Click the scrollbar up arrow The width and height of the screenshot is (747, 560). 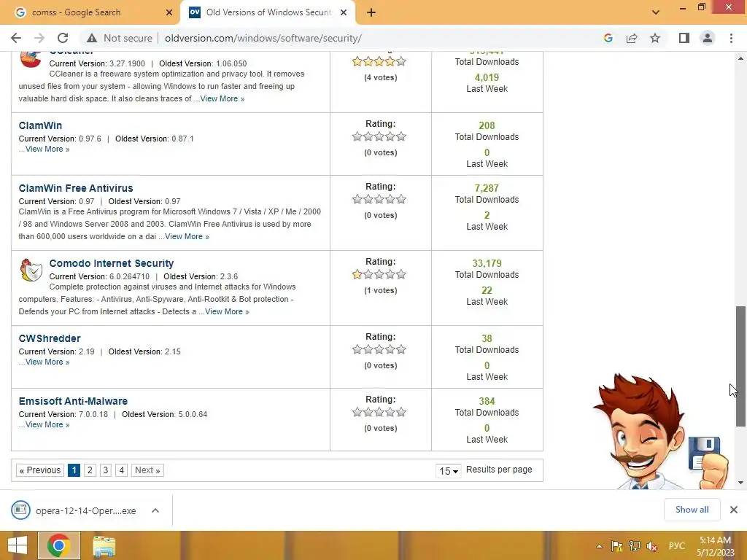point(740,58)
